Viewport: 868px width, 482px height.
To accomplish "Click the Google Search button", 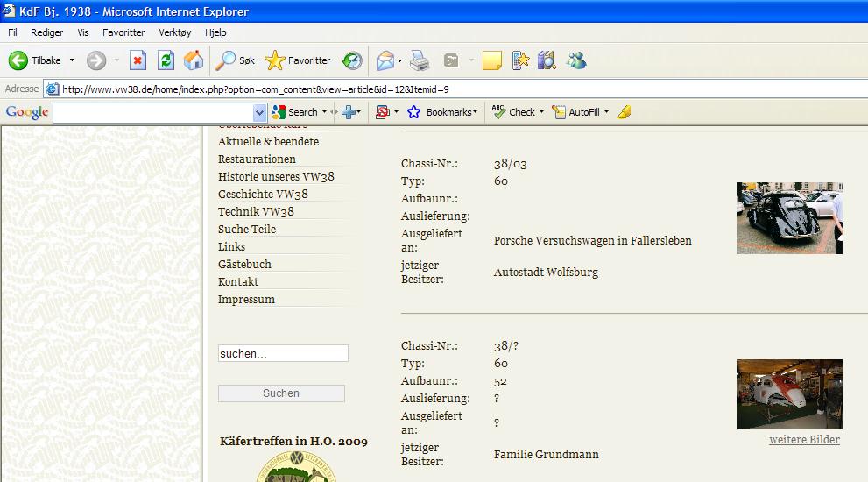I will tap(295, 112).
